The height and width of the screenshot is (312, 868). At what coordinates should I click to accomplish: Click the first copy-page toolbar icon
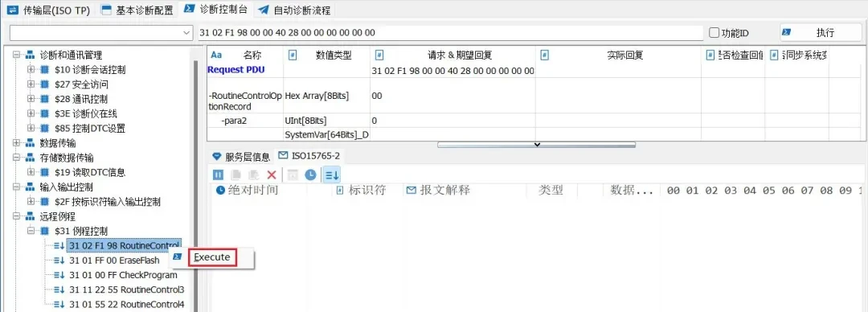[x=236, y=175]
